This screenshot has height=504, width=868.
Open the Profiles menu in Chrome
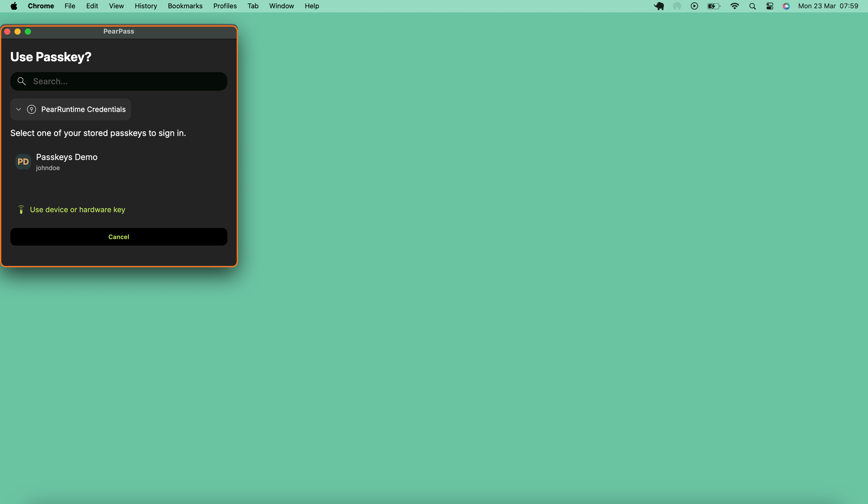pyautogui.click(x=224, y=6)
